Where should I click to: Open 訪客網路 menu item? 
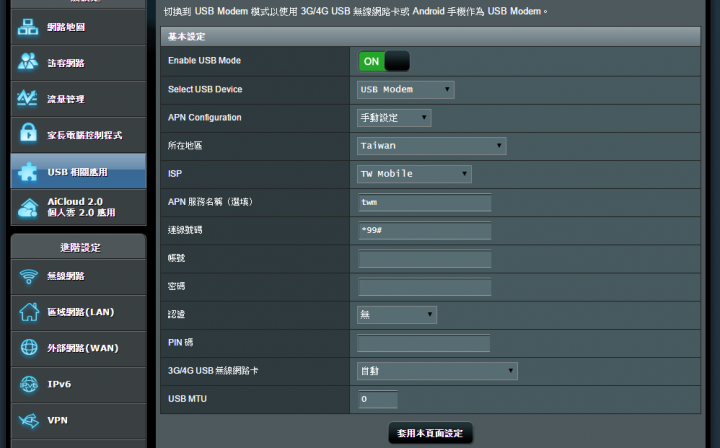[79, 63]
